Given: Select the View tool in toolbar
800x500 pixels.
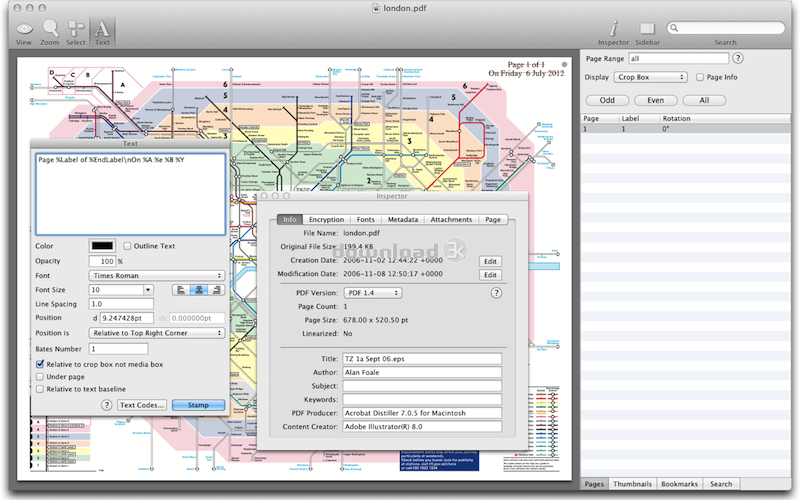Looking at the screenshot, I should tap(24, 33).
